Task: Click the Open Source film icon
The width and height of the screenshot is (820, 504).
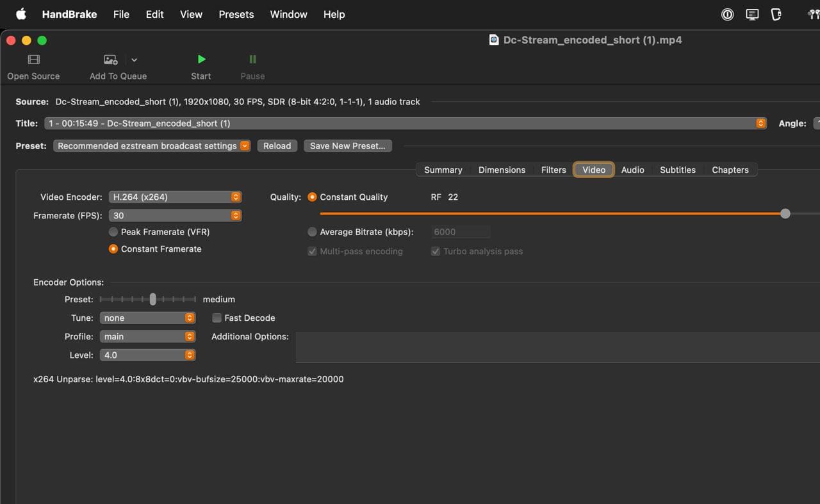Action: tap(33, 60)
